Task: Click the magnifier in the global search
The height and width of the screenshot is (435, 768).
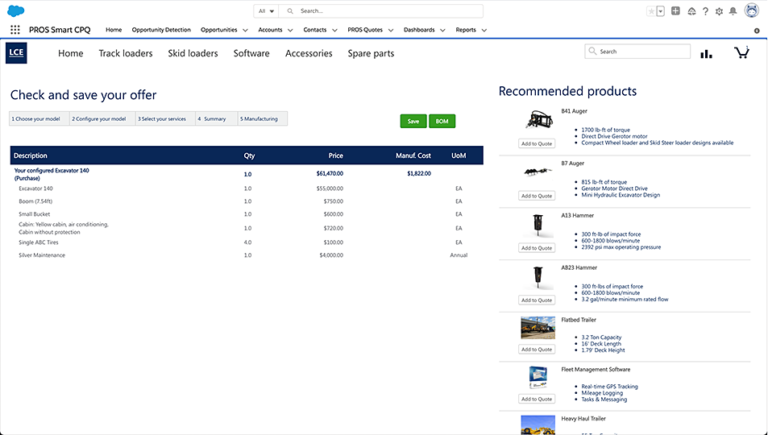Action: 290,11
